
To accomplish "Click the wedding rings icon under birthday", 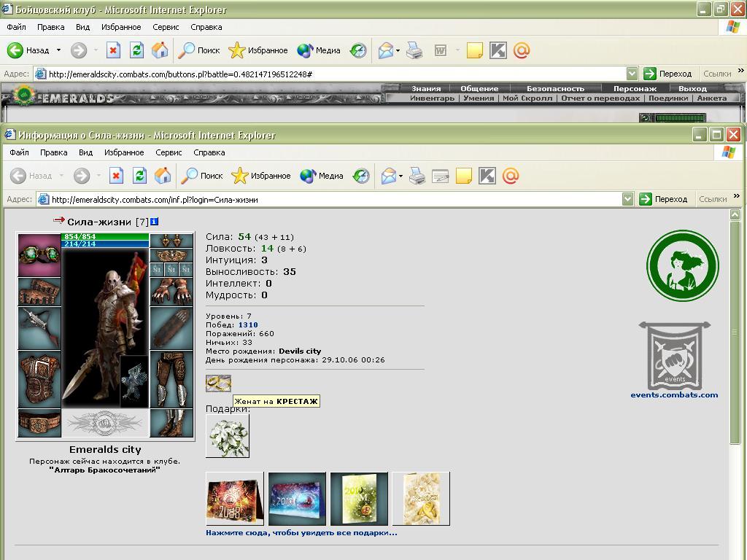I will (x=218, y=383).
